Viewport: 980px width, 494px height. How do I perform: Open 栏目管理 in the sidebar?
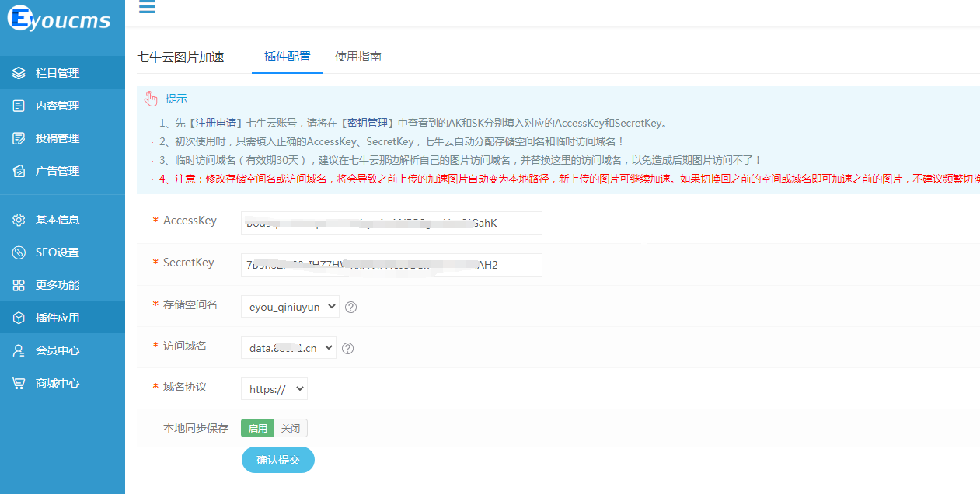coord(62,73)
